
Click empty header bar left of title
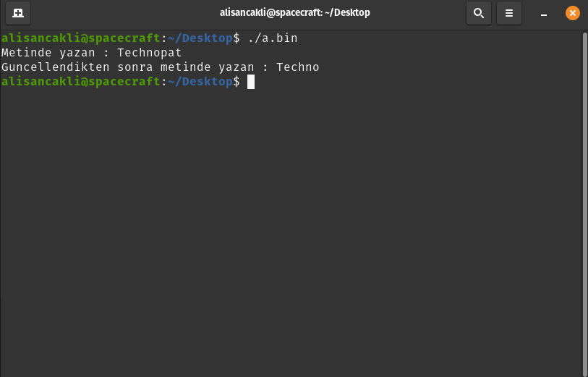(123, 12)
